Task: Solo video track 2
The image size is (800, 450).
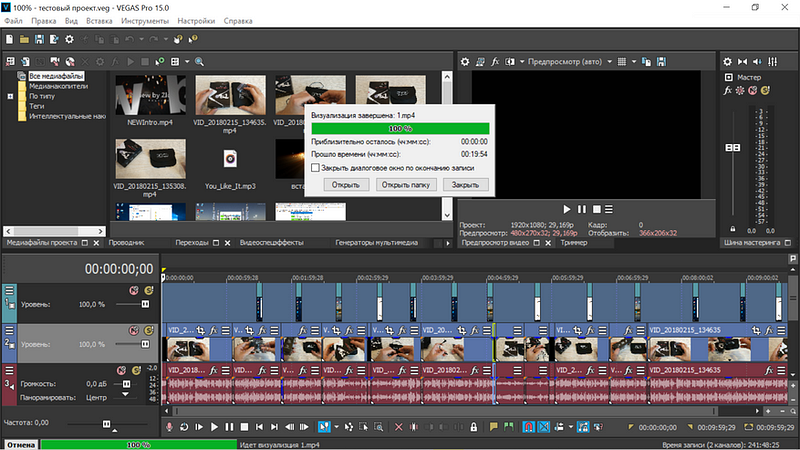Action: [x=148, y=331]
